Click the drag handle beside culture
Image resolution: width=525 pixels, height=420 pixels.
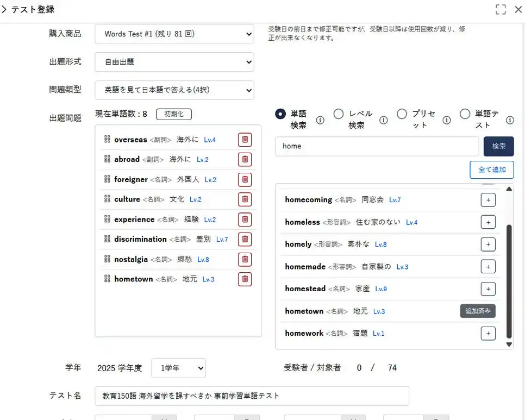pyautogui.click(x=107, y=199)
